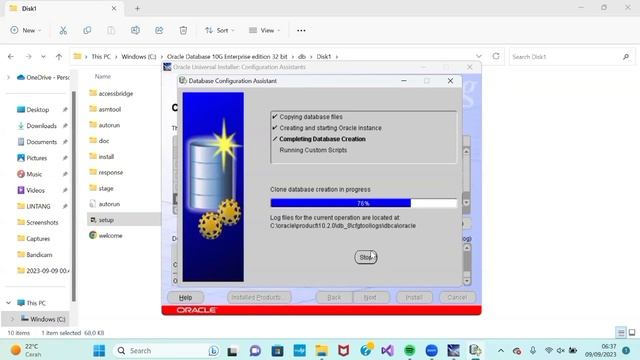Open Downloads in navigation pane
640x360 pixels.
pyautogui.click(x=37, y=126)
